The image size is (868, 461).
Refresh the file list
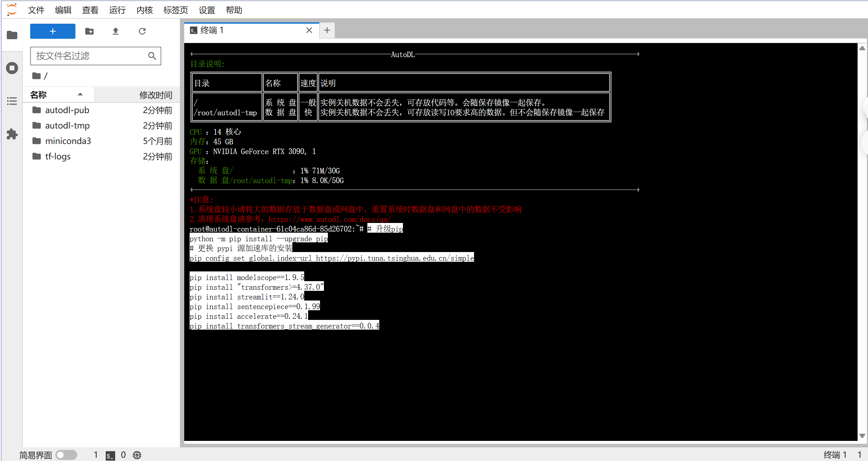142,31
